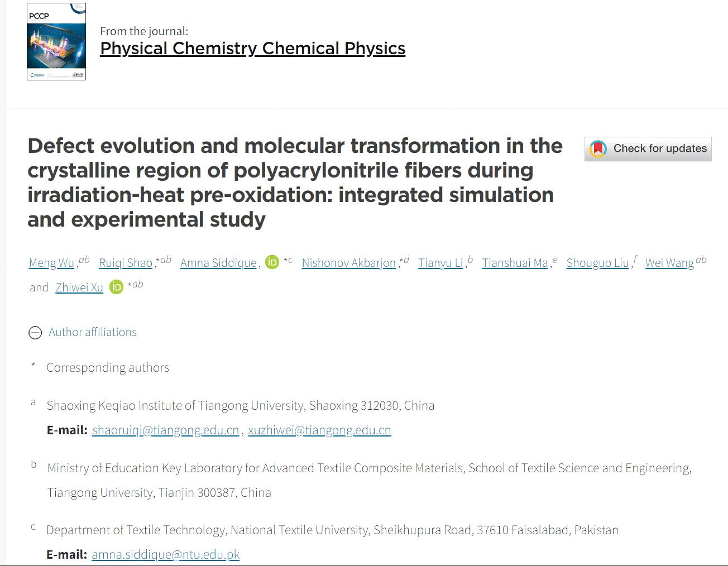Open Zhiwei Xu's ORCID icon

(116, 287)
